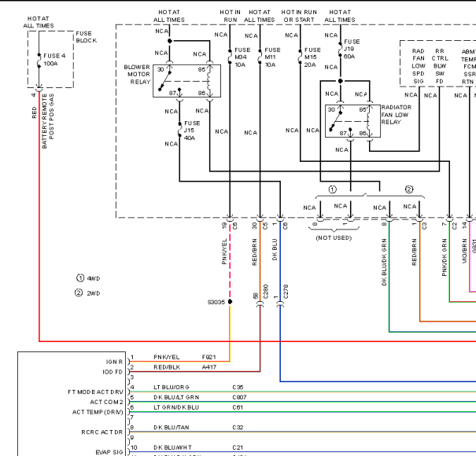This screenshot has width=476, height=456.
Task: Click the ACT TEMP (DRIV) pin name
Action: click(98, 412)
